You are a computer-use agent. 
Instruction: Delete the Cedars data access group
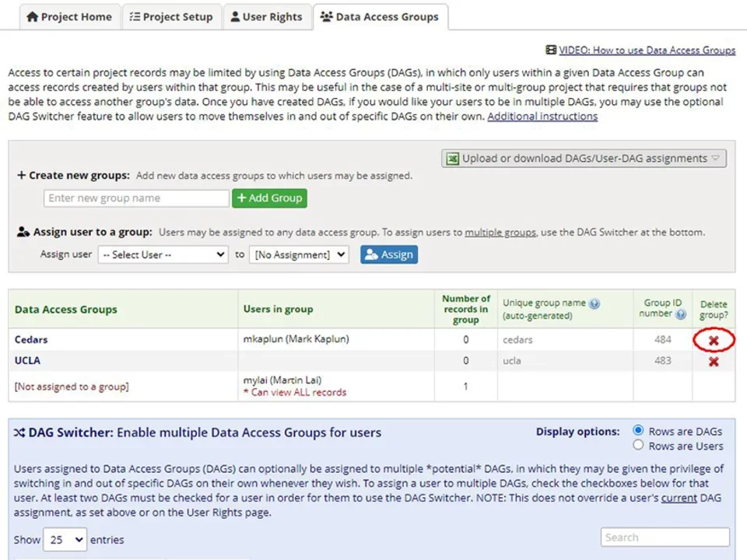tap(714, 340)
